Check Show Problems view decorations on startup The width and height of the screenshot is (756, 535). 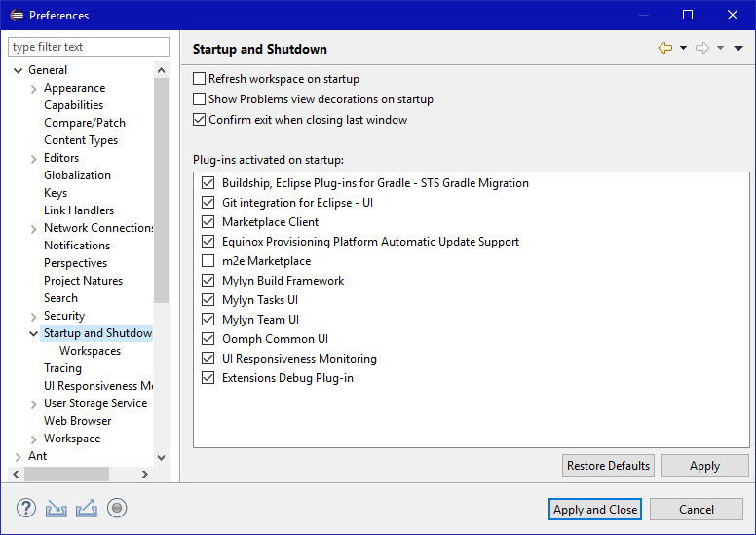[x=199, y=98]
